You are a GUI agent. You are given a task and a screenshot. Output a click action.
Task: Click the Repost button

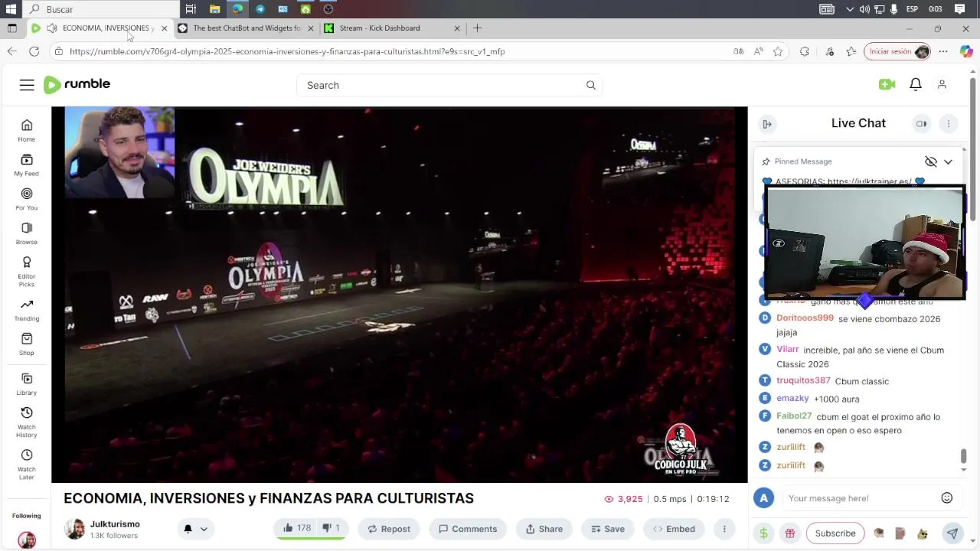pos(389,529)
